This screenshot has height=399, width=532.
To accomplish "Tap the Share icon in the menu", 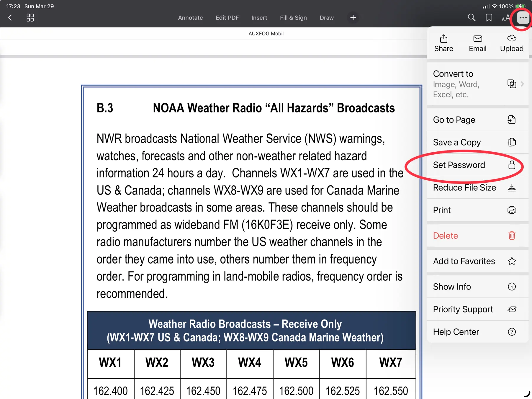I will point(443,43).
